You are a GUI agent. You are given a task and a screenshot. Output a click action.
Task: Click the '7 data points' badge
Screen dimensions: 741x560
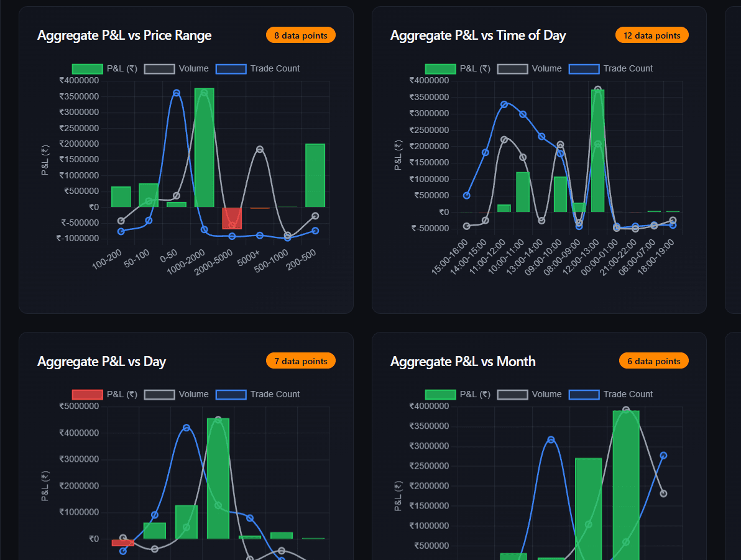point(300,360)
